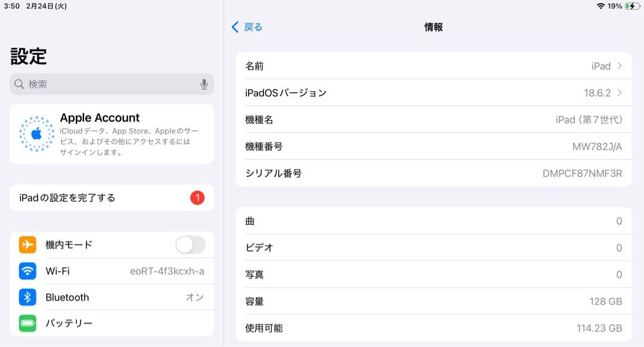
Task: Focus the 検索 search field
Action: pyautogui.click(x=112, y=84)
